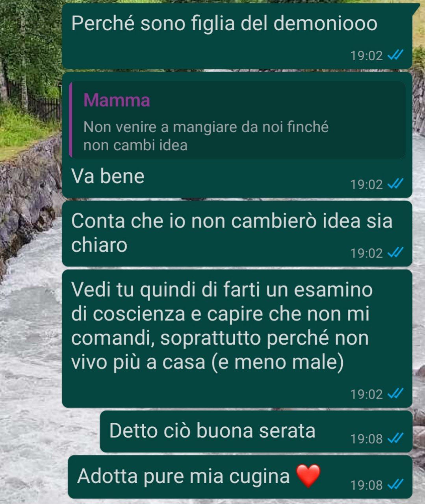The height and width of the screenshot is (504, 425).
Task: Tap the 19:02 timestamp under 'Va bene'
Action: click(x=367, y=184)
